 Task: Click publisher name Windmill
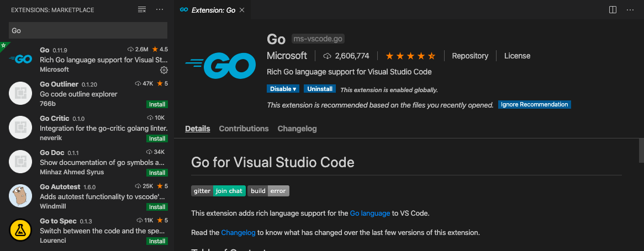(x=53, y=206)
